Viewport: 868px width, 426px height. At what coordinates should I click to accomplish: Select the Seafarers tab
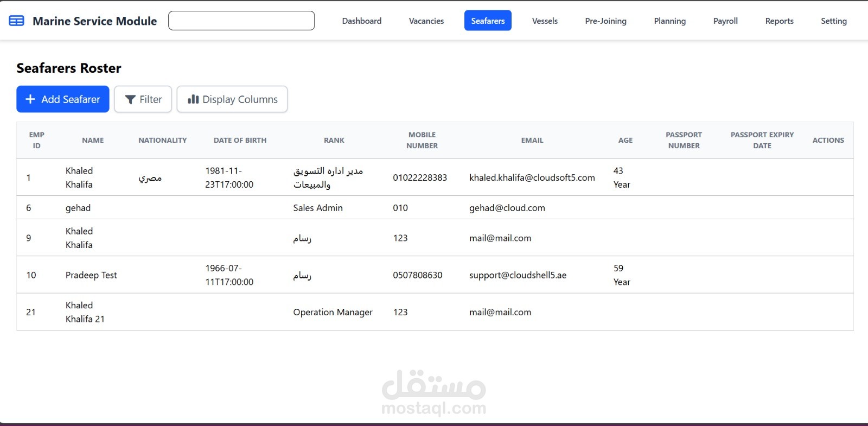pyautogui.click(x=488, y=21)
